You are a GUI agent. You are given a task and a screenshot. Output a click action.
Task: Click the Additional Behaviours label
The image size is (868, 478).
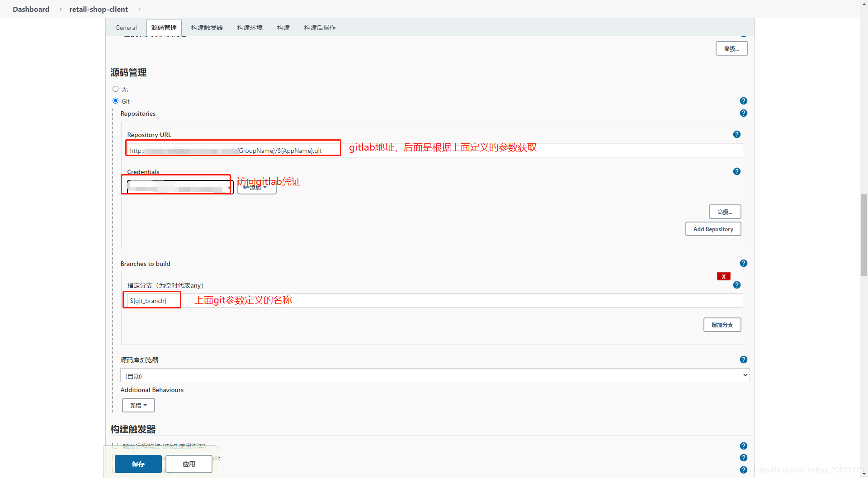(152, 390)
